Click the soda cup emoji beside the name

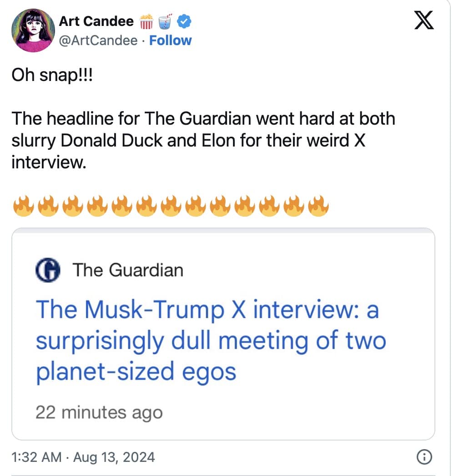(x=165, y=21)
